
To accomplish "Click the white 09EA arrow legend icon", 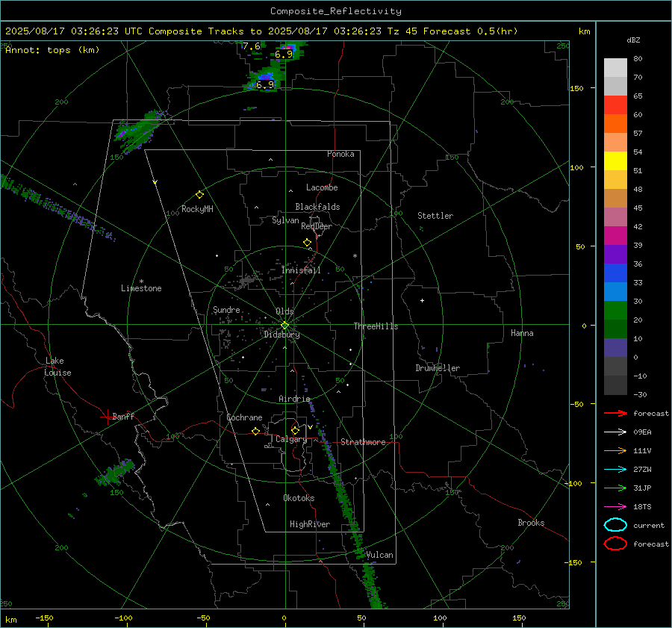I will [615, 432].
